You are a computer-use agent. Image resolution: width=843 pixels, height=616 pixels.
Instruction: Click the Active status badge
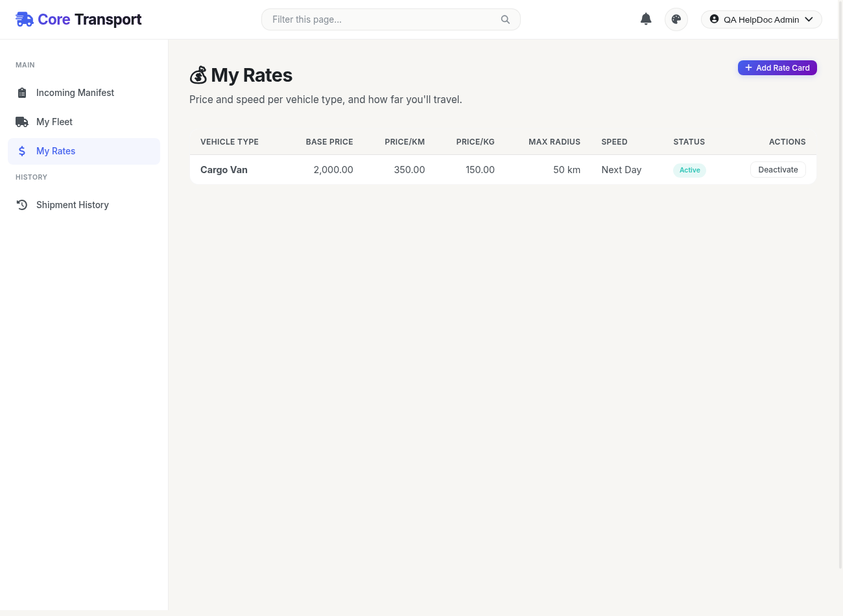pyautogui.click(x=689, y=170)
